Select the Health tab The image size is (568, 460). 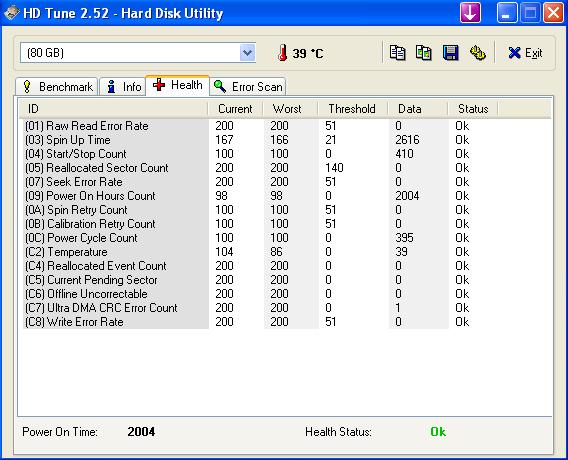point(178,85)
